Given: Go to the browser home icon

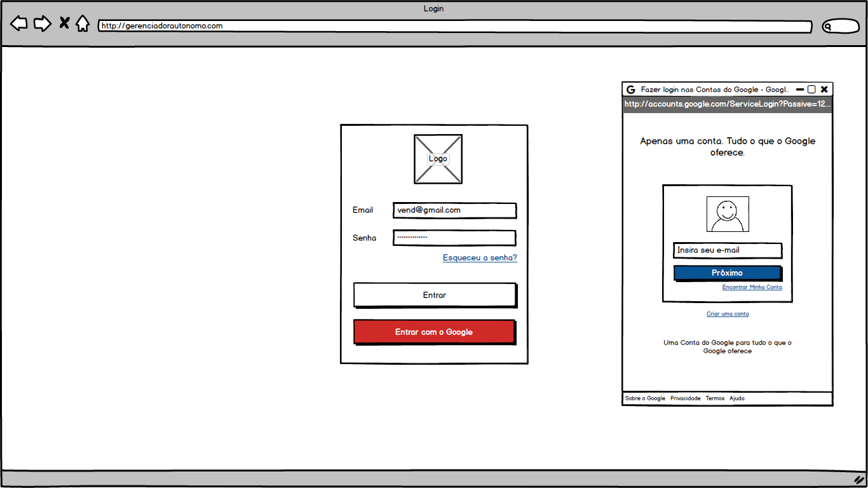Looking at the screenshot, I should click(x=83, y=24).
